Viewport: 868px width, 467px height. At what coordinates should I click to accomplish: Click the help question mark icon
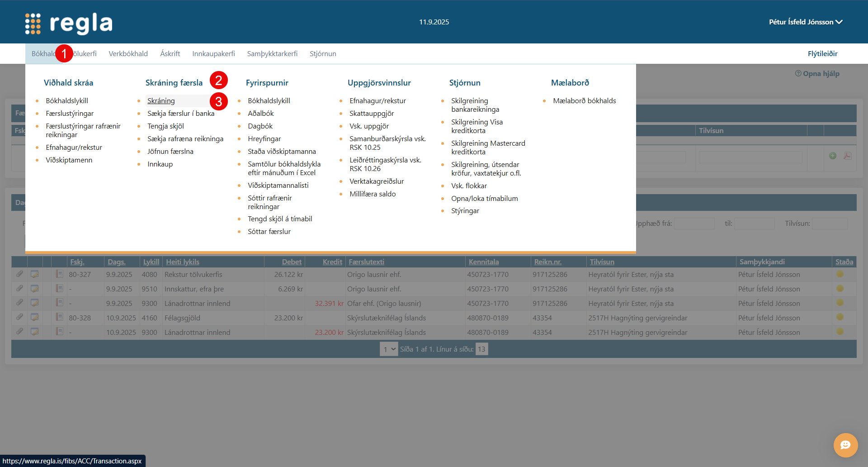[x=798, y=73]
